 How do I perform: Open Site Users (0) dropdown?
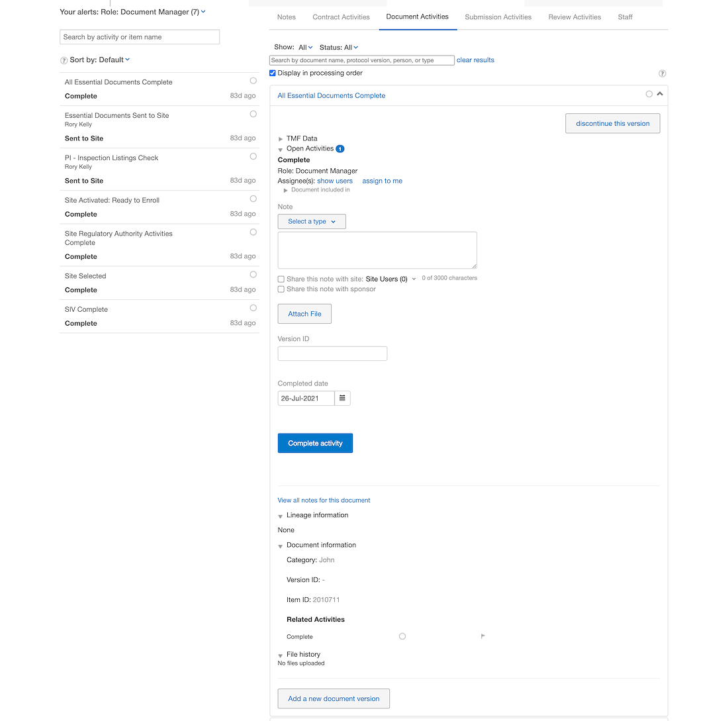coord(390,279)
